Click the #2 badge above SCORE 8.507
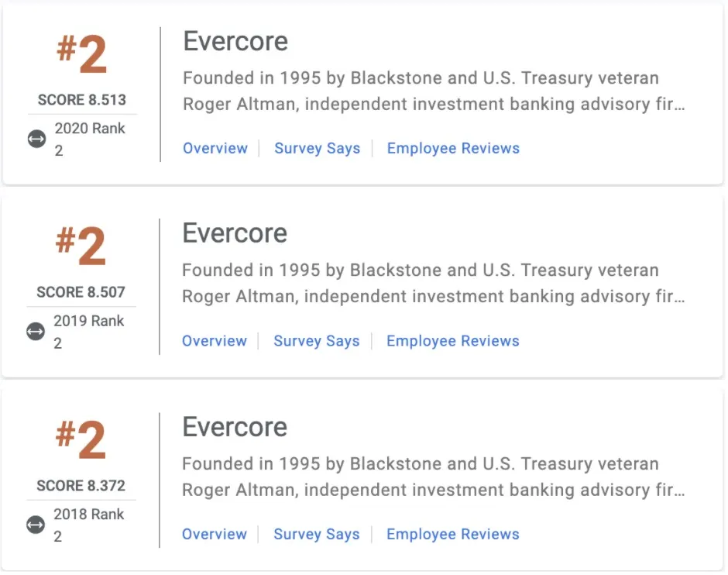The height and width of the screenshot is (575, 728). tap(81, 247)
